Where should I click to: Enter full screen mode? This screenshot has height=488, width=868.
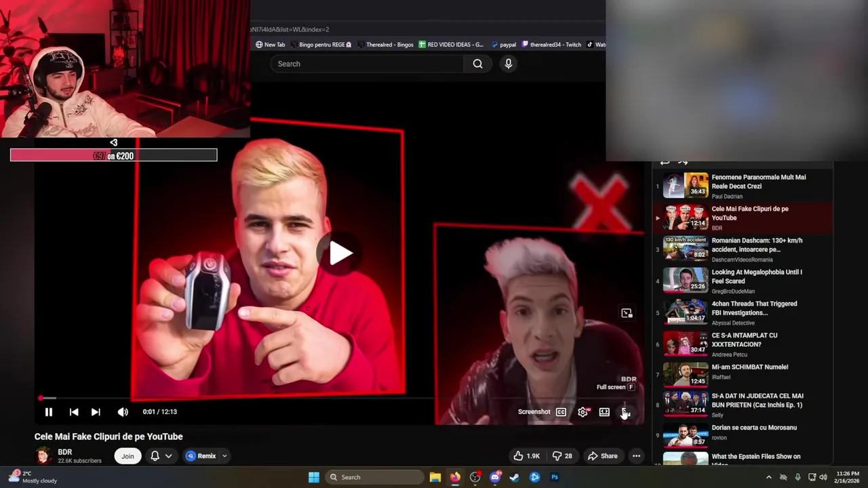(x=625, y=412)
